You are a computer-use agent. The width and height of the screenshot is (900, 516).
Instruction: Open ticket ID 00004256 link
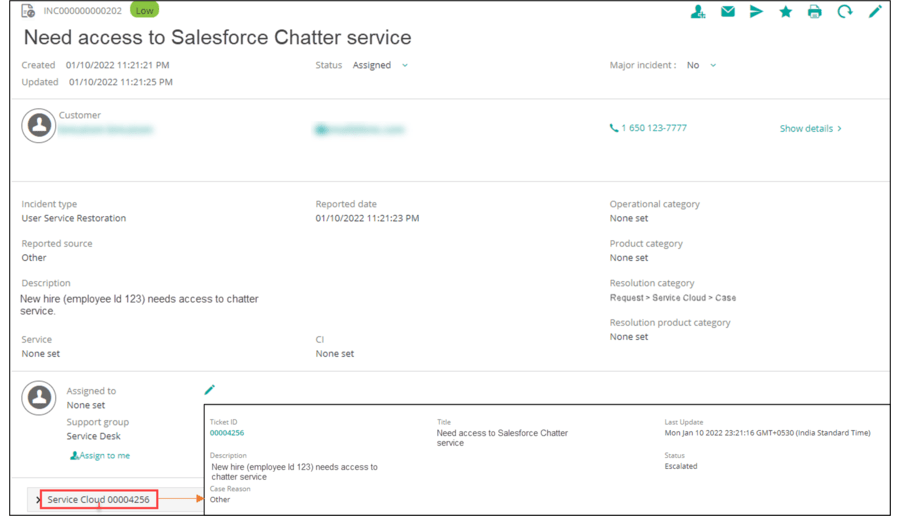227,433
